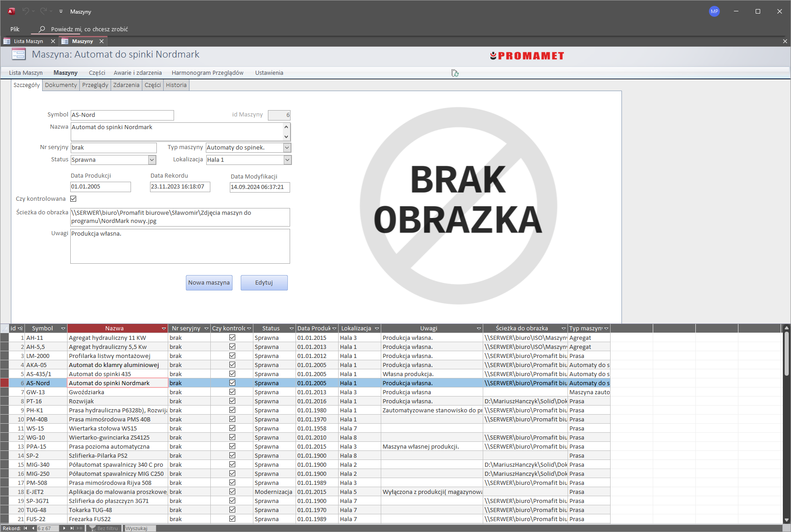Open the Lista Maszyn navigation link
The height and width of the screenshot is (532, 791).
click(26, 73)
